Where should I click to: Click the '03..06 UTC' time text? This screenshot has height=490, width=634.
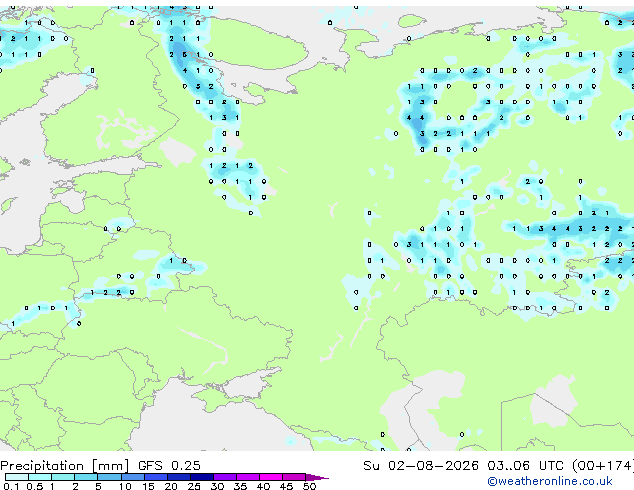click(x=525, y=466)
